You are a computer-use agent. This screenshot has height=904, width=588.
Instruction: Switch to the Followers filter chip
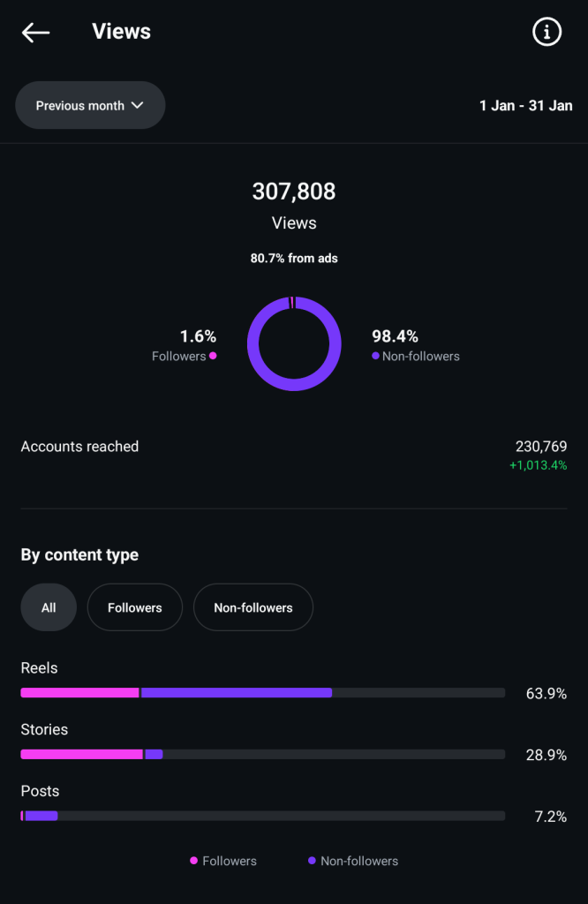(x=135, y=607)
